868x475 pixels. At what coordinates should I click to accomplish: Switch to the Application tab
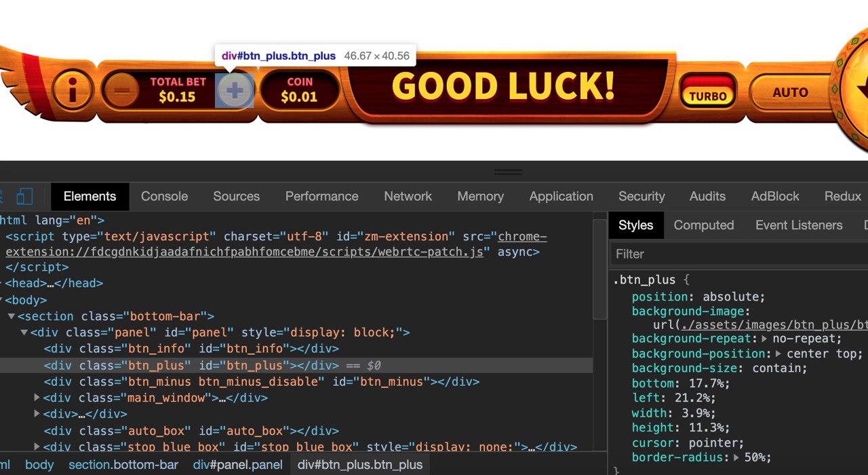coord(561,196)
